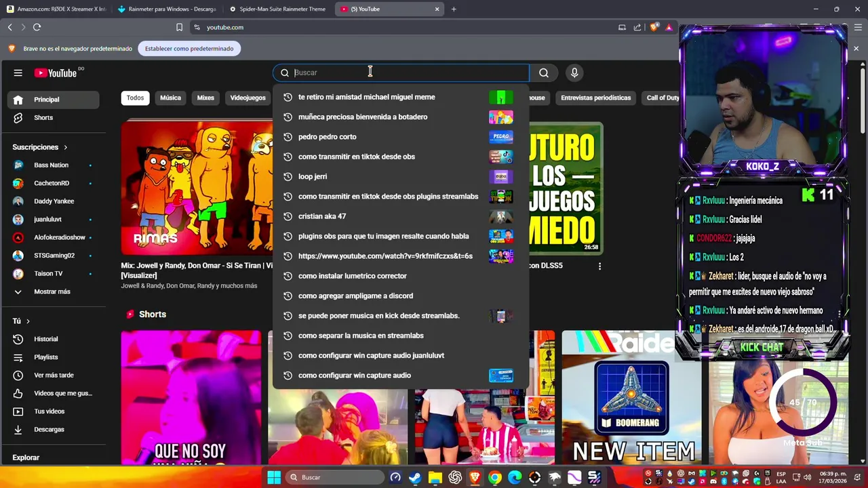This screenshot has width=868, height=488.
Task: Open Google Chrome from taskbar
Action: click(x=495, y=478)
